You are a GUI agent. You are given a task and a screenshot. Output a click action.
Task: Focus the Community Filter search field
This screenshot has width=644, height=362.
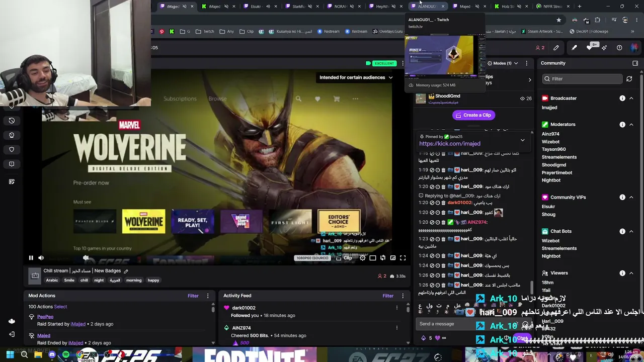[583, 79]
